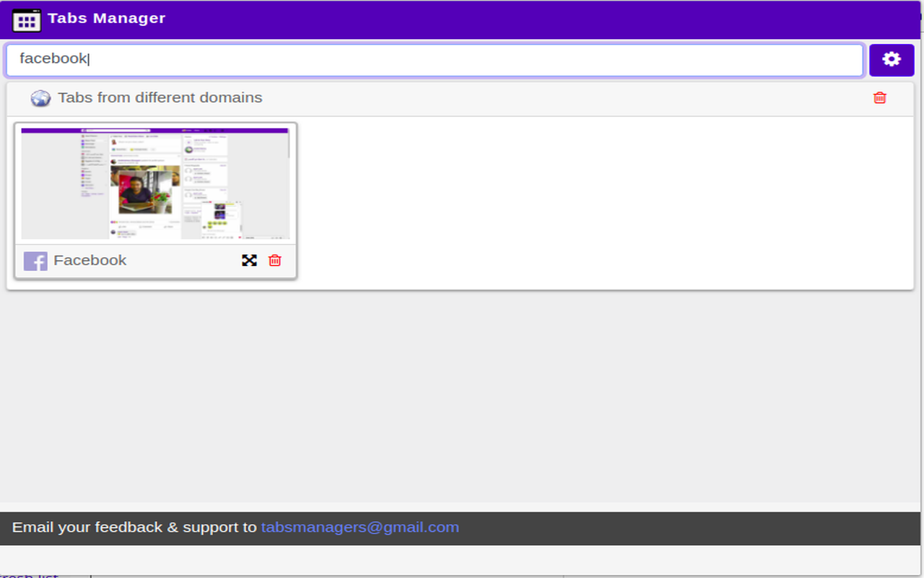Focus the search field containing 'facebook'
924x578 pixels.
point(435,60)
